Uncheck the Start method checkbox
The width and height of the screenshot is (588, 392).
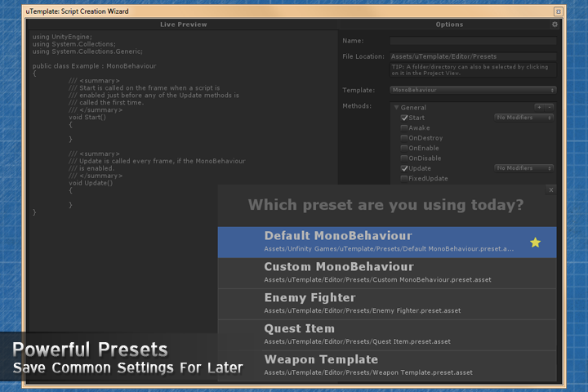pyautogui.click(x=404, y=118)
